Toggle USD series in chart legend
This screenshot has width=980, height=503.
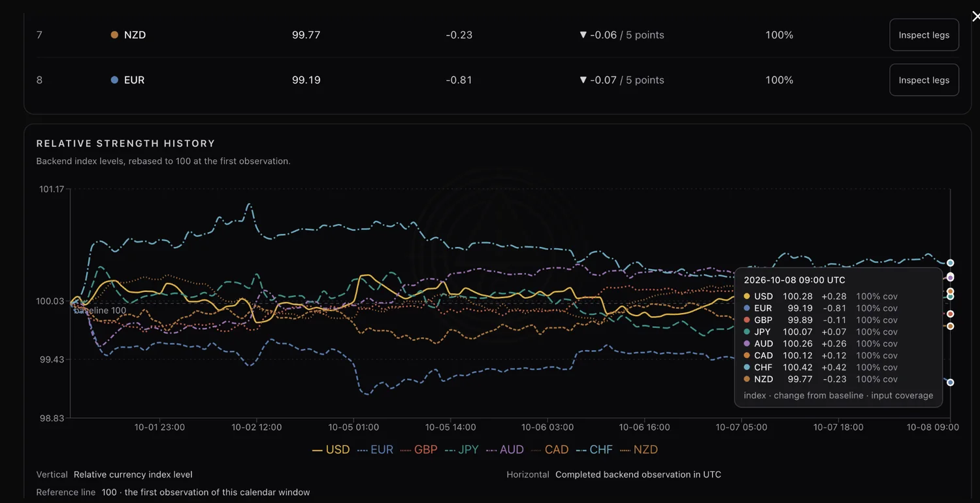(x=331, y=449)
